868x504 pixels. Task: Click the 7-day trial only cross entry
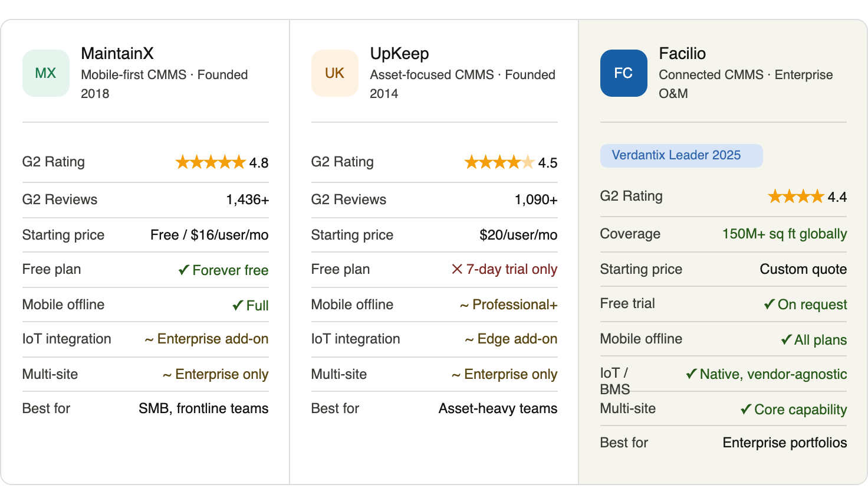pyautogui.click(x=504, y=269)
